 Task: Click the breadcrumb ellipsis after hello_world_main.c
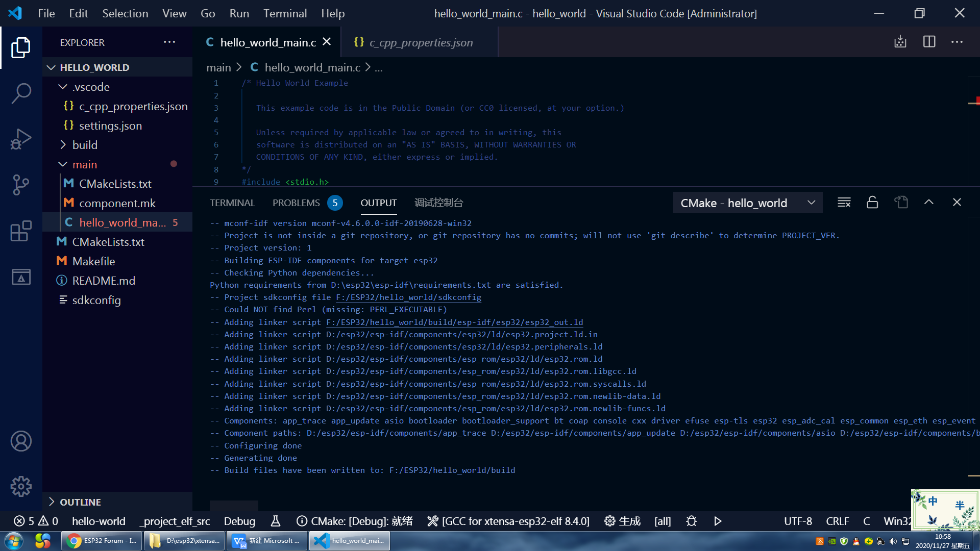tap(379, 67)
